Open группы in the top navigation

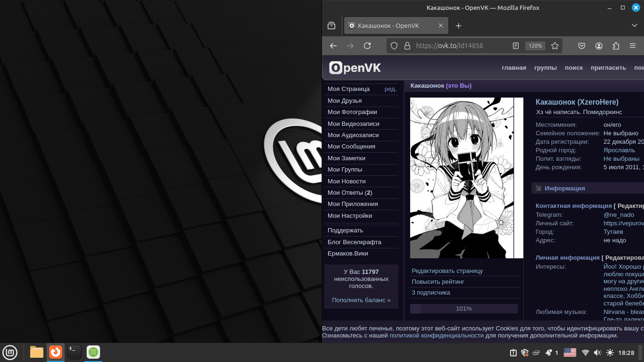[545, 68]
